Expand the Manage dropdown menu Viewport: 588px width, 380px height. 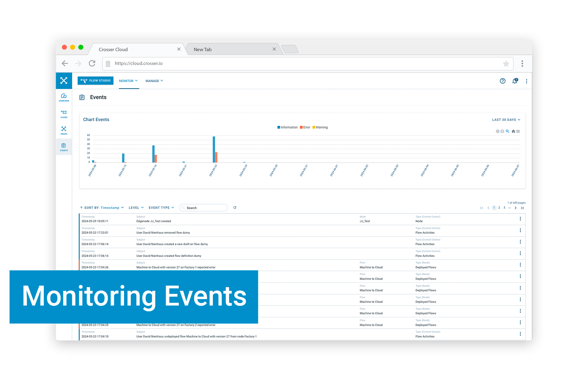(154, 80)
